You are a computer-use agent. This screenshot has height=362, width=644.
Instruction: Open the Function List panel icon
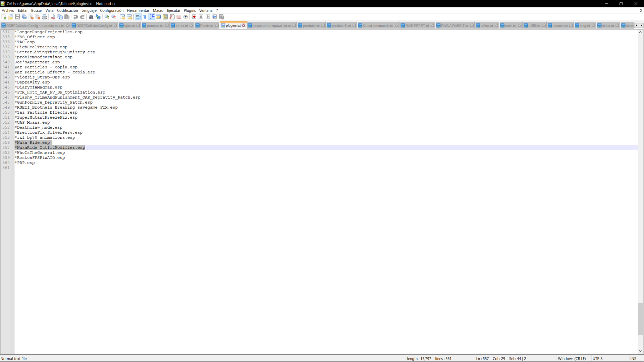tap(172, 17)
